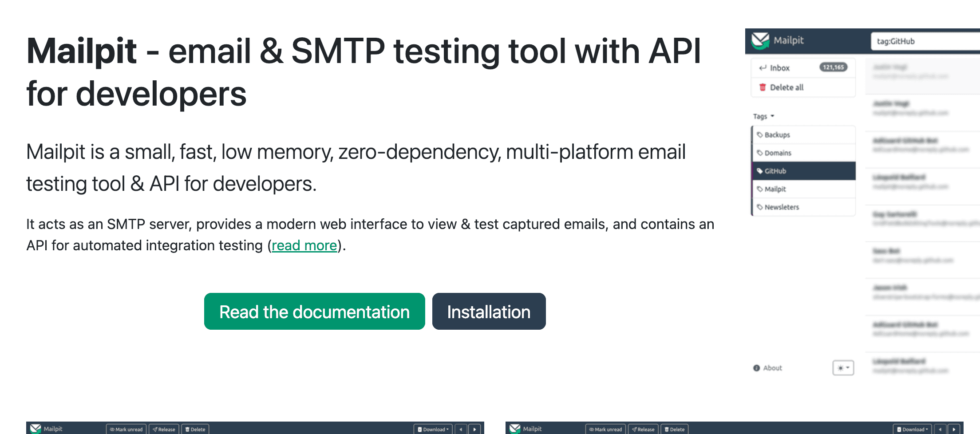Click the next-message arrow in the toolbar
The image size is (980, 434).
click(474, 429)
